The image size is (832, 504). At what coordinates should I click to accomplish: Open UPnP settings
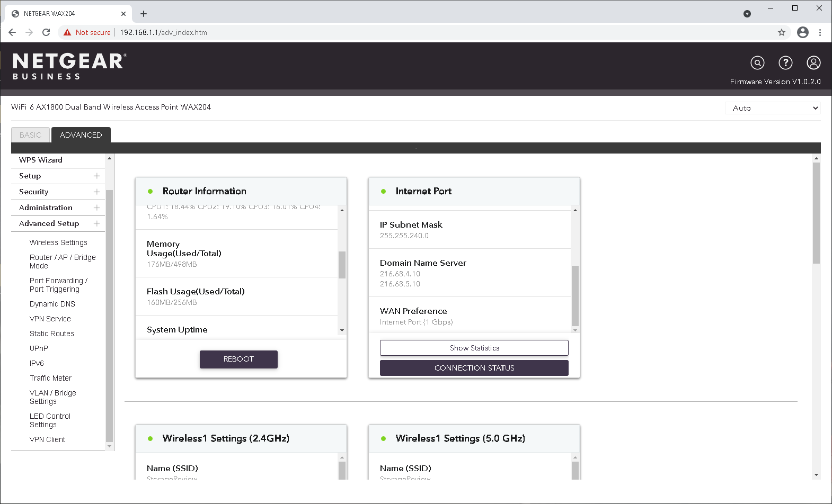pyautogui.click(x=39, y=348)
